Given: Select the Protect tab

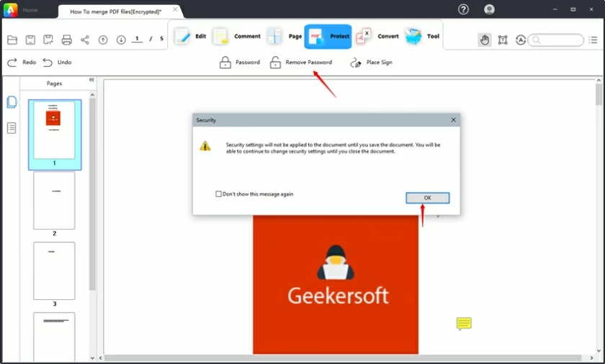Looking at the screenshot, I should pos(328,36).
